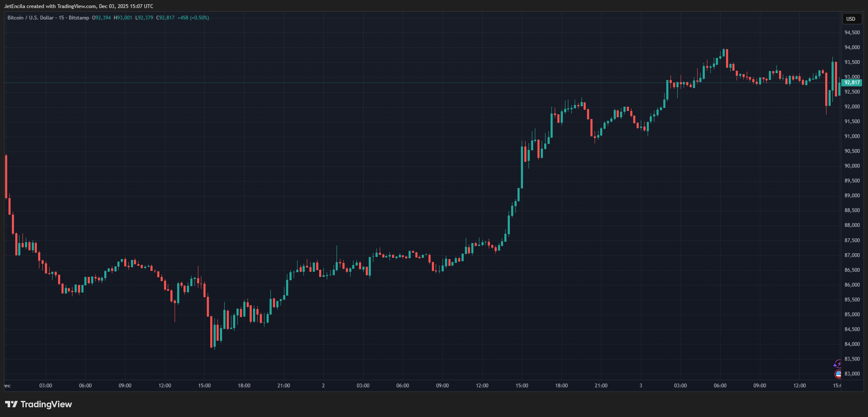Click the US flag economic event icon
The image size is (868, 417).
pyautogui.click(x=838, y=374)
